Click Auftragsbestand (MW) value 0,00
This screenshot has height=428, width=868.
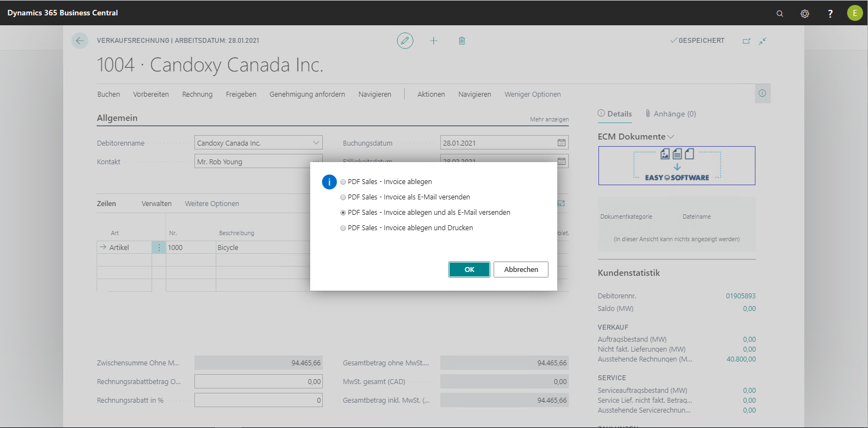[749, 340]
